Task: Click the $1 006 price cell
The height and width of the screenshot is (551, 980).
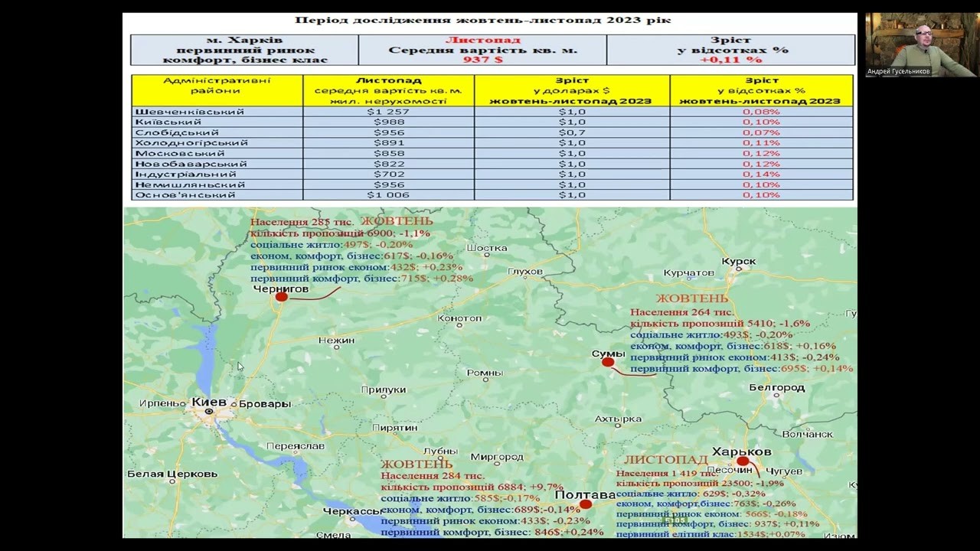Action: [389, 195]
